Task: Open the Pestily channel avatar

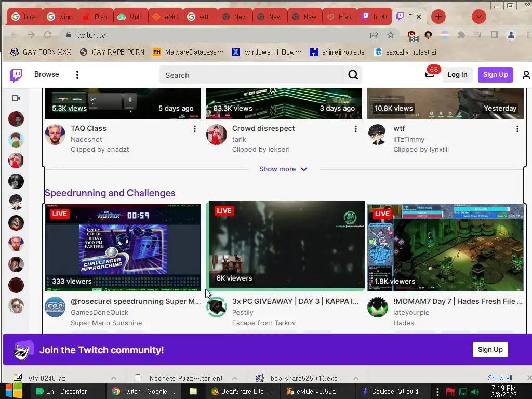Action: (217, 307)
